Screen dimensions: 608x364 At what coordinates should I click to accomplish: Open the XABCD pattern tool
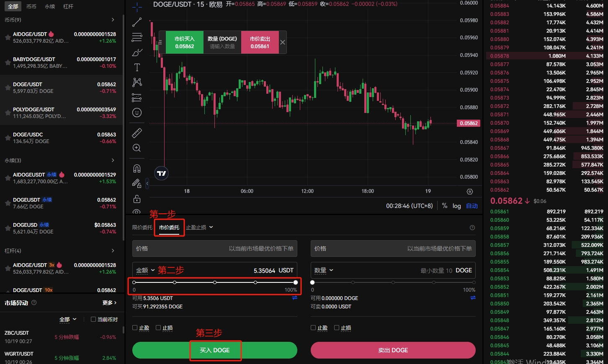pyautogui.click(x=137, y=82)
